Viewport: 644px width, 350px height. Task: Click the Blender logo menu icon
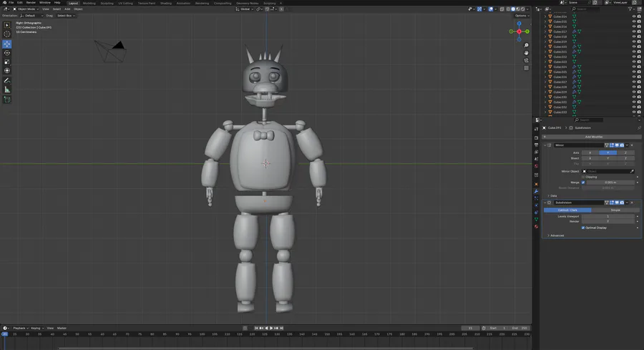(5, 2)
